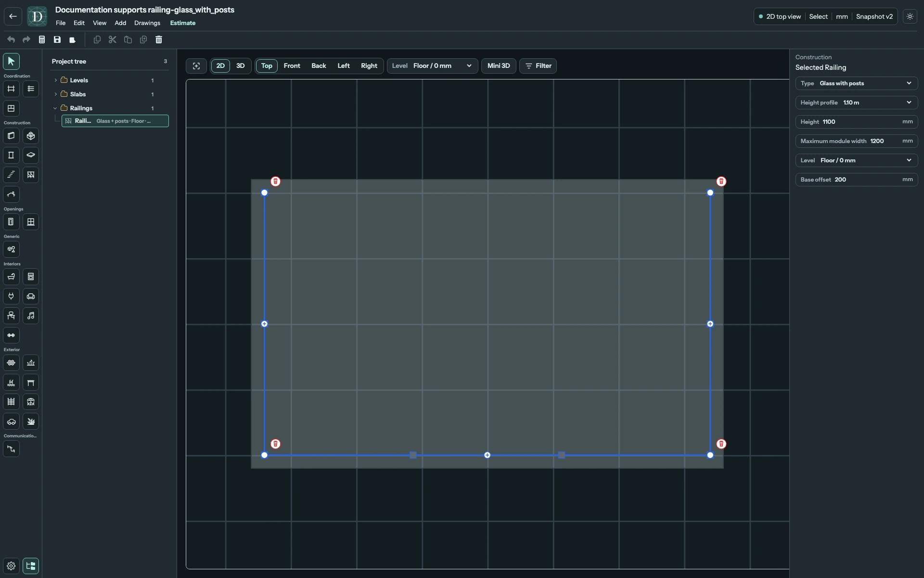This screenshot has width=924, height=578.
Task: Select the wall construction tool
Action: (11, 136)
